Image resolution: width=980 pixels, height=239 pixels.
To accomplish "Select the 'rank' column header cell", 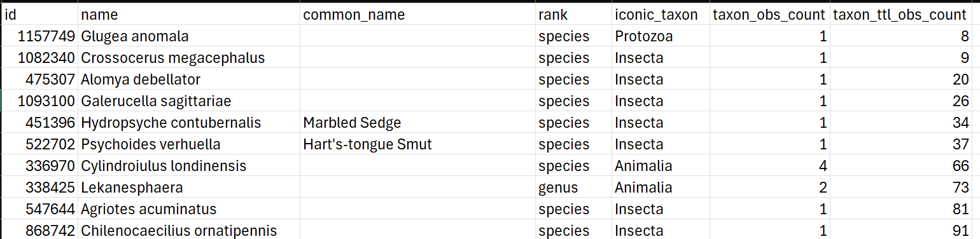I will pos(574,15).
